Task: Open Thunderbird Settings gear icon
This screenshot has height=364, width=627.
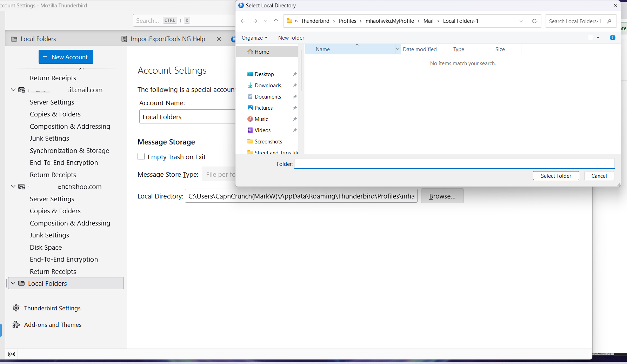Action: tap(16, 308)
